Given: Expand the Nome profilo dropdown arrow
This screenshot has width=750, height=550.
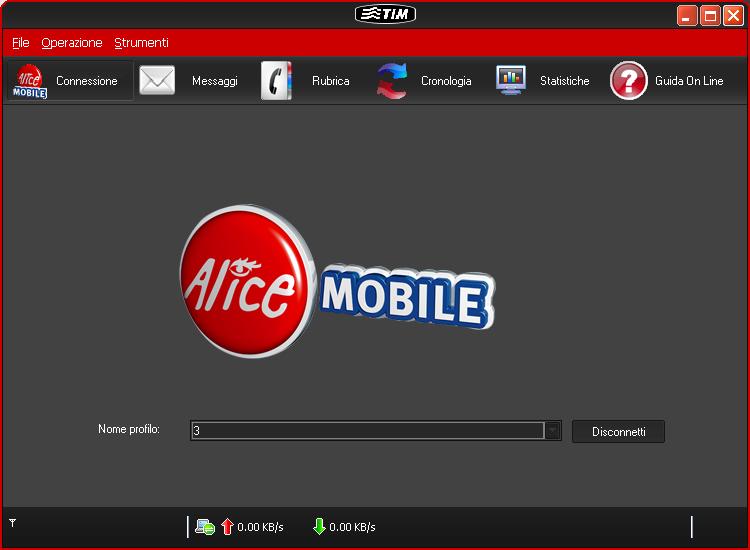Looking at the screenshot, I should [x=552, y=431].
